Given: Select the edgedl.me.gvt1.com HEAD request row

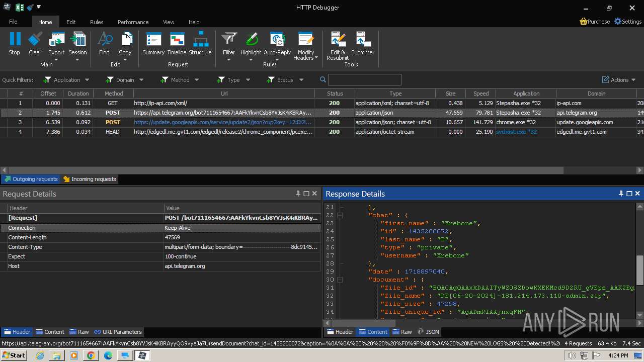Looking at the screenshot, I should coord(322,132).
